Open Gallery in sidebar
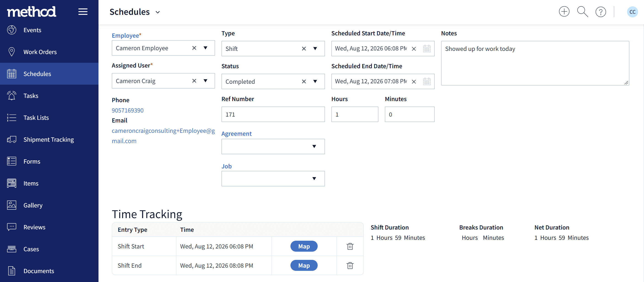The width and height of the screenshot is (644, 282). [49, 205]
